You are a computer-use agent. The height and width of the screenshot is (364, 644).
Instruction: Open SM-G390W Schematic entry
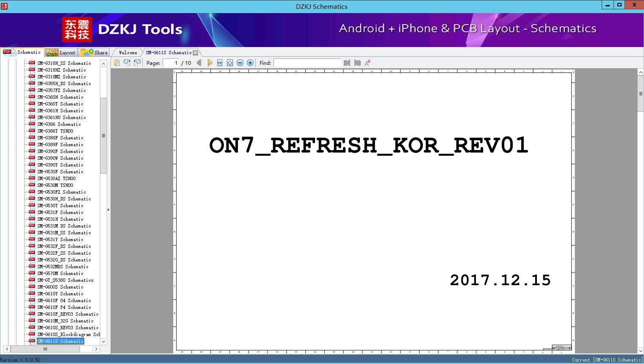[60, 158]
